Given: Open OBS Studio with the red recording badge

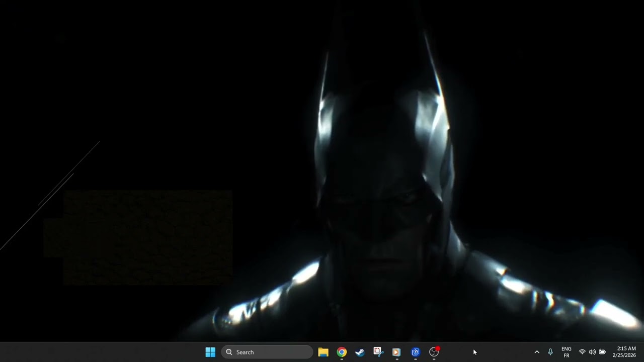Looking at the screenshot, I should pyautogui.click(x=434, y=352).
